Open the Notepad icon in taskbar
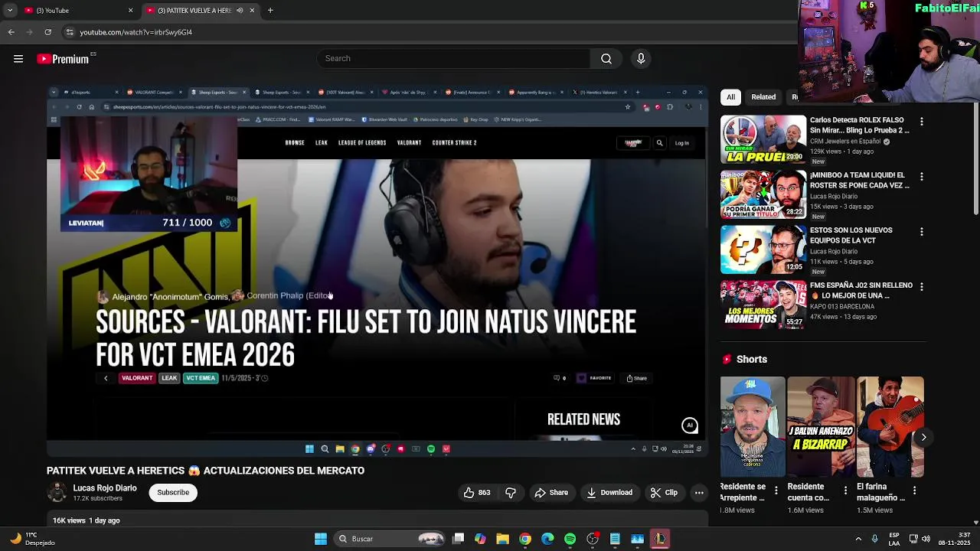 (615, 539)
